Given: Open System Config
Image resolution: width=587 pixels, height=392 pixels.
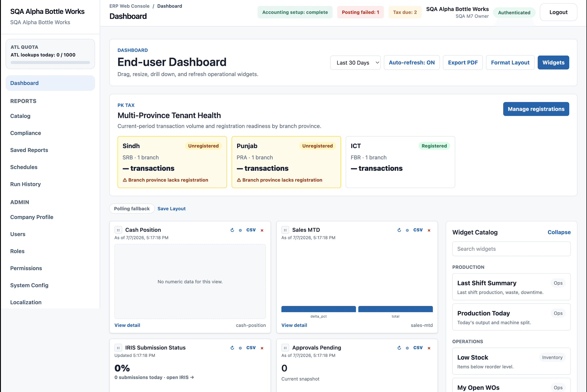Looking at the screenshot, I should (29, 285).
